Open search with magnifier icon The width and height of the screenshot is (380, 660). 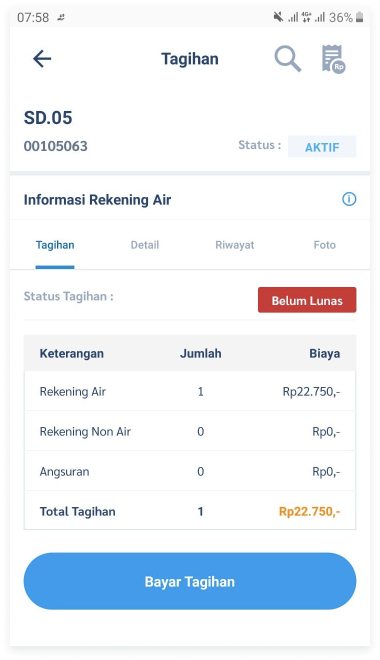coord(288,59)
